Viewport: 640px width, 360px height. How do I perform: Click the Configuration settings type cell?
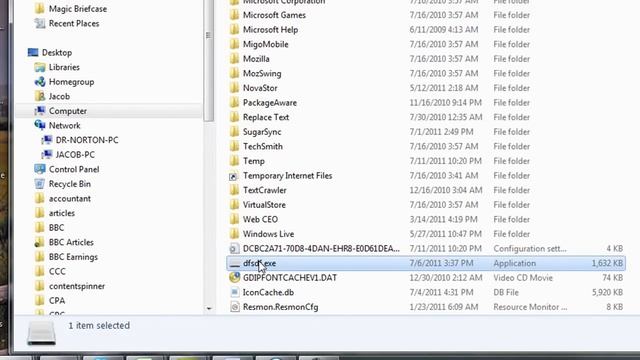(530, 249)
